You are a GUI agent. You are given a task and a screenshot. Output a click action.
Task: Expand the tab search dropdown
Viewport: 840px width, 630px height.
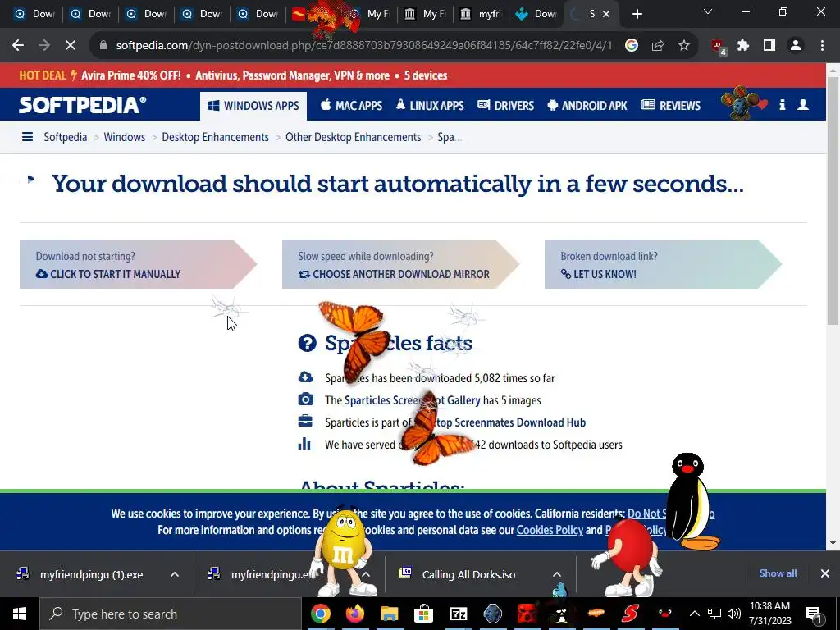click(x=708, y=11)
